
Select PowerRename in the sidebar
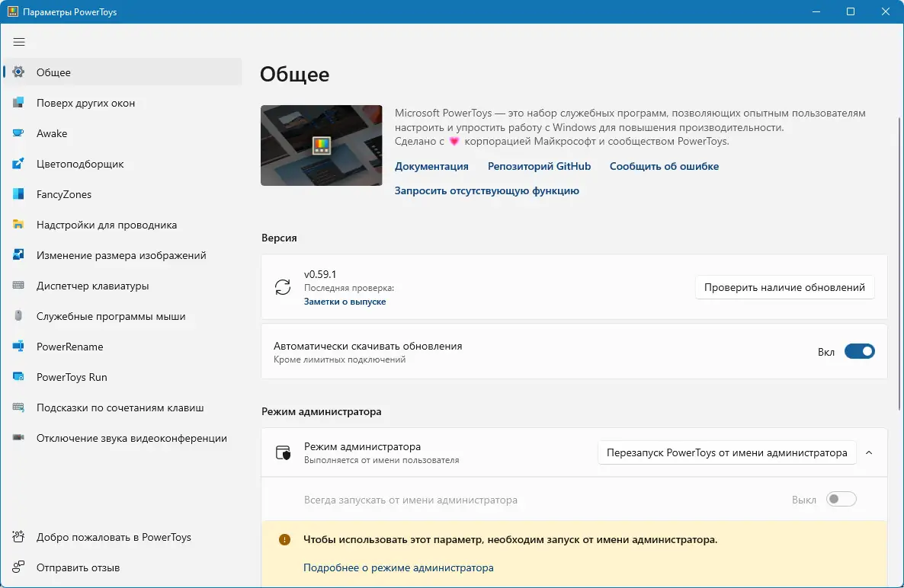pyautogui.click(x=122, y=346)
